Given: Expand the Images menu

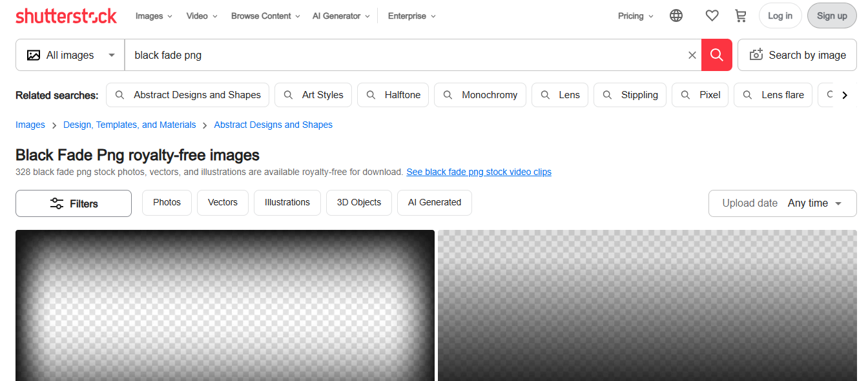Looking at the screenshot, I should (154, 16).
